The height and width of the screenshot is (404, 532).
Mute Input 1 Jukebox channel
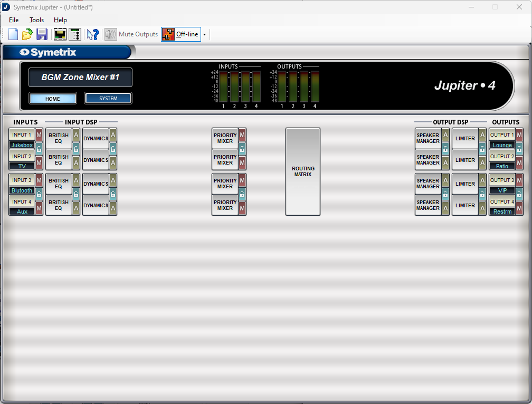pyautogui.click(x=39, y=135)
